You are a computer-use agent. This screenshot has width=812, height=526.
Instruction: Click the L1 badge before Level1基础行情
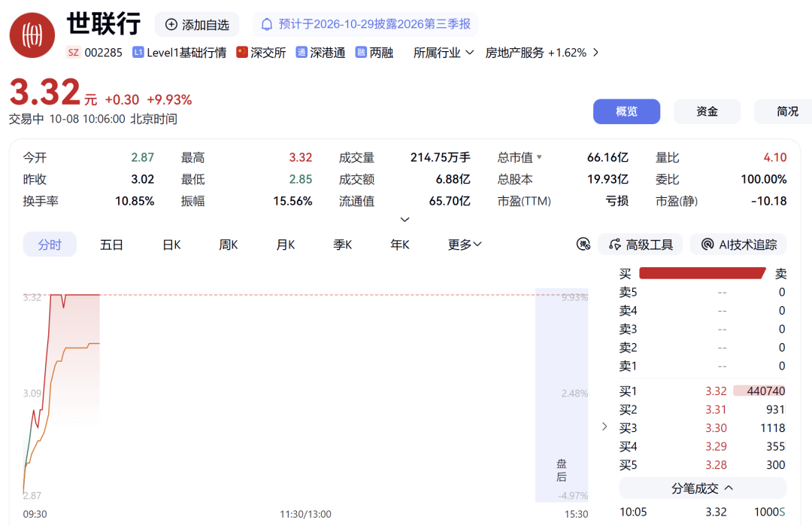coord(138,53)
